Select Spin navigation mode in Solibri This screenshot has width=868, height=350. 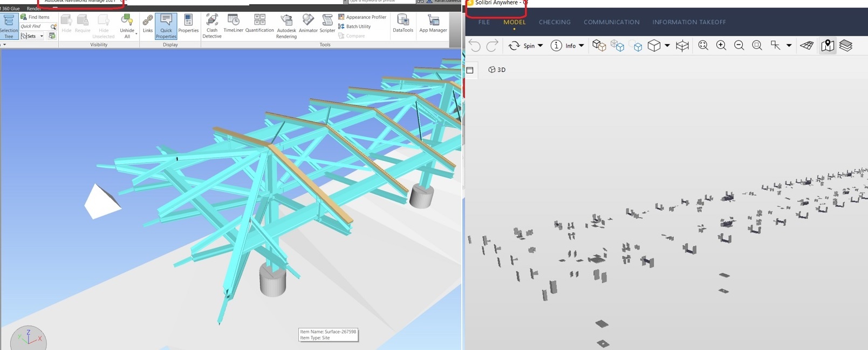coord(522,46)
